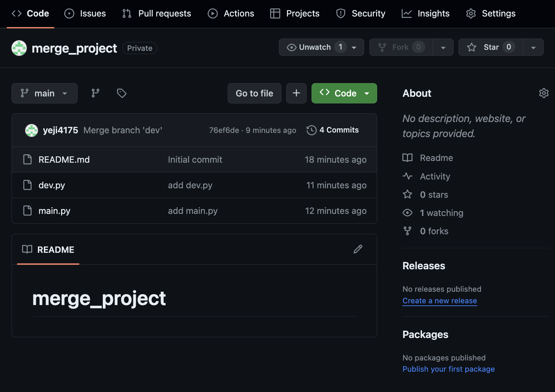
Task: Expand the Star lists dropdown arrow
Action: [x=533, y=47]
